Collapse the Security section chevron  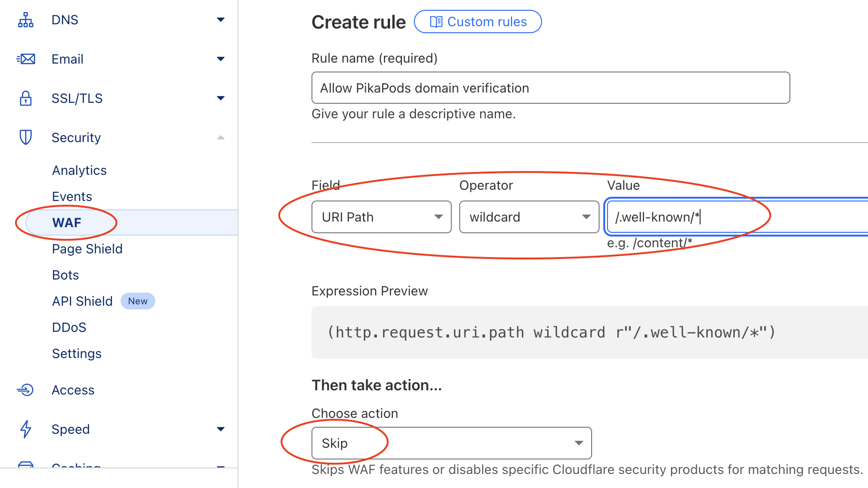(221, 137)
